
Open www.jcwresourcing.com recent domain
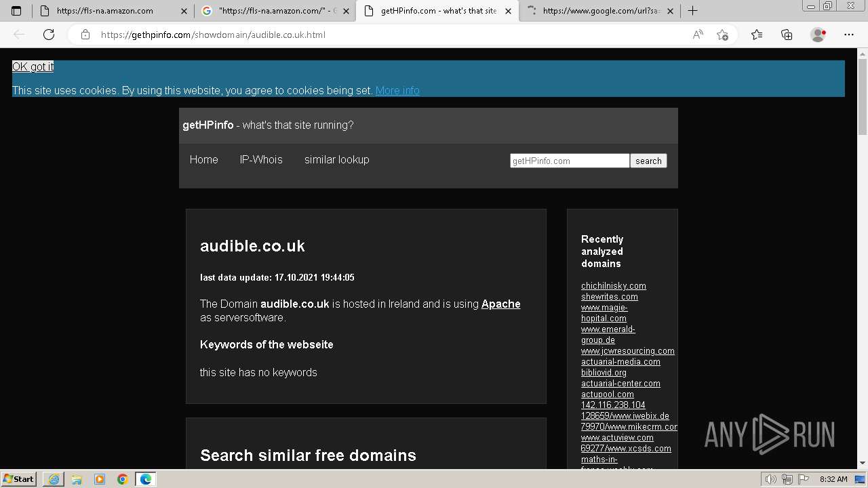pyautogui.click(x=628, y=350)
